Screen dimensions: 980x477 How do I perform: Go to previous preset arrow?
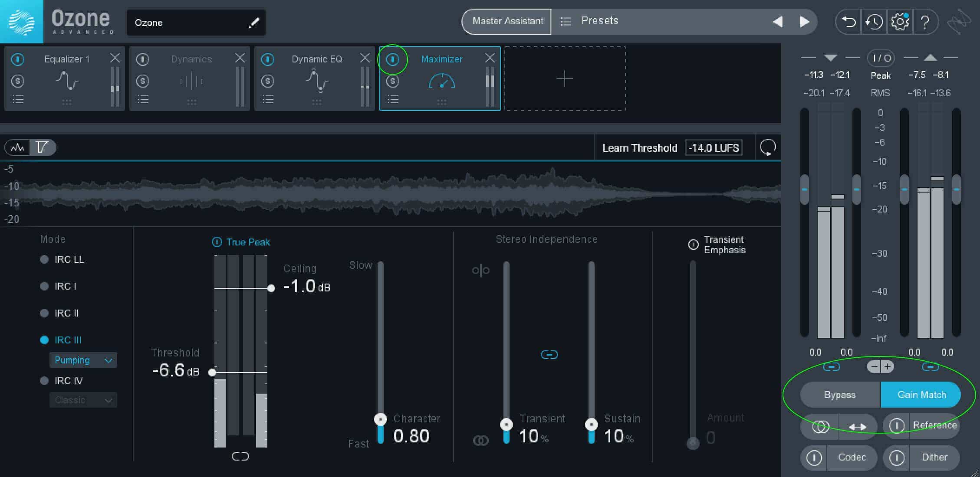(778, 21)
